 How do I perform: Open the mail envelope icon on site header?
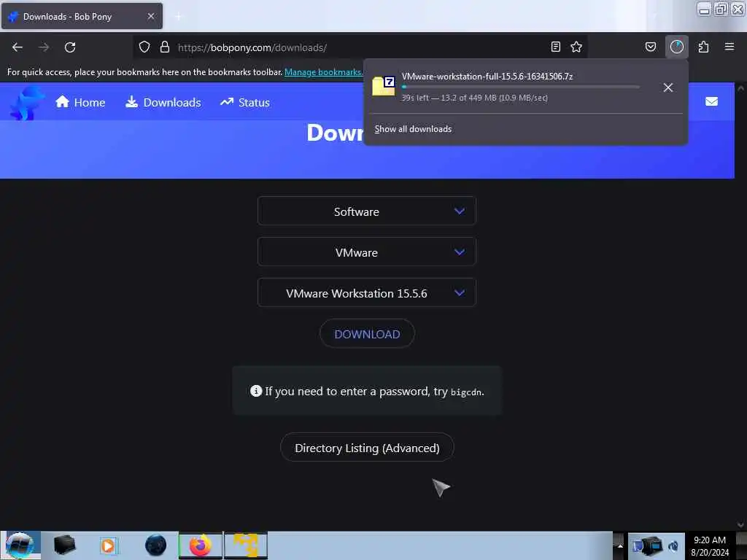pos(711,101)
